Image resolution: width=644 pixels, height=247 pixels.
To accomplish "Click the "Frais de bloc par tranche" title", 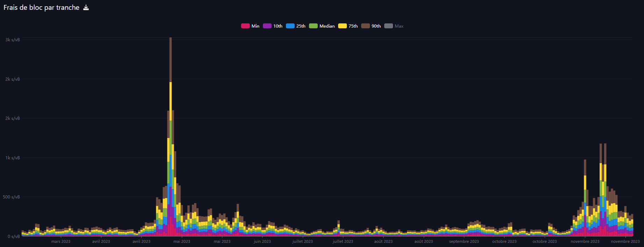I will click(x=41, y=8).
